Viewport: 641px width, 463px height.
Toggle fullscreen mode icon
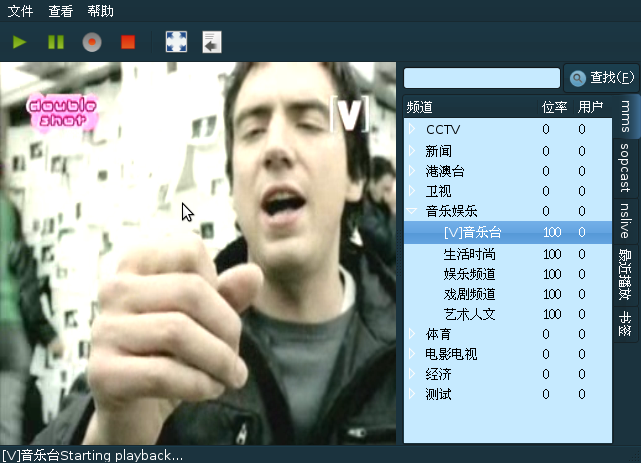click(176, 42)
